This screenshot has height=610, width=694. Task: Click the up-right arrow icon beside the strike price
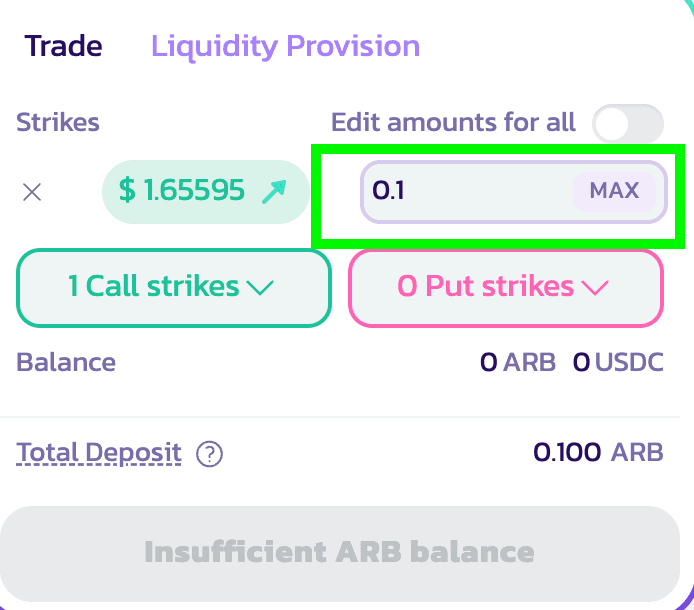(273, 191)
